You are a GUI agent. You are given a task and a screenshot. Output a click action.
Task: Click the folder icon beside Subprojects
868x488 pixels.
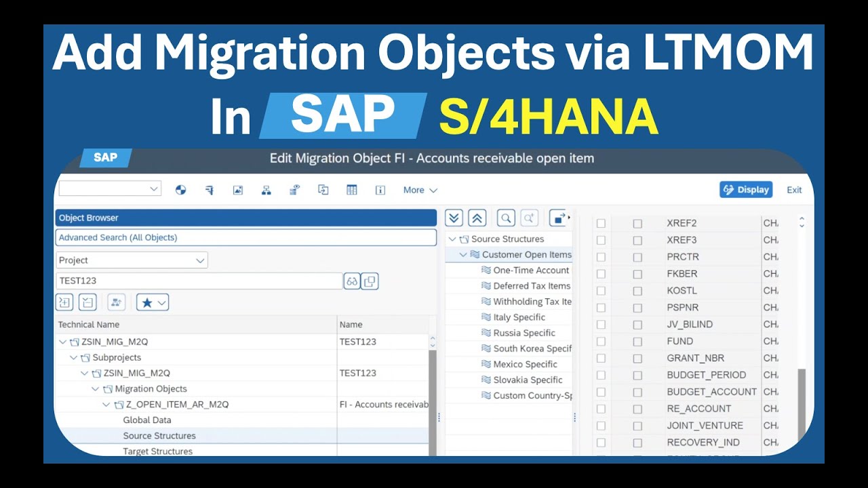click(x=85, y=358)
